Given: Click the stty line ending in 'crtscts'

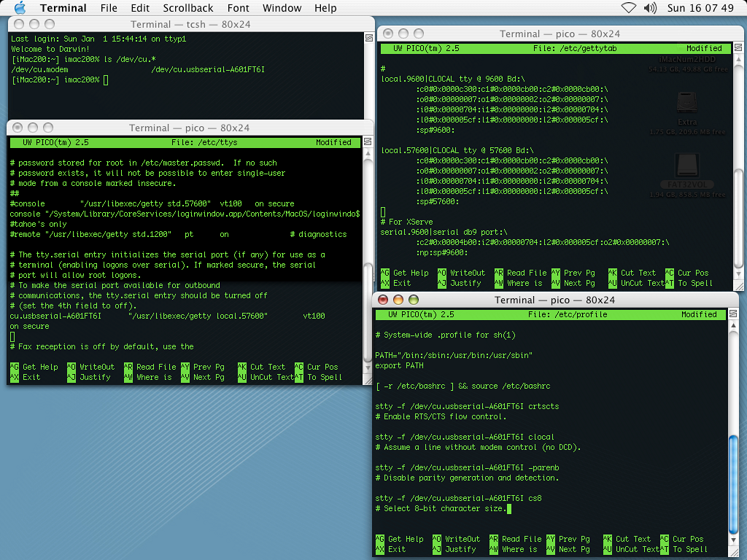Looking at the screenshot, I should (x=468, y=407).
